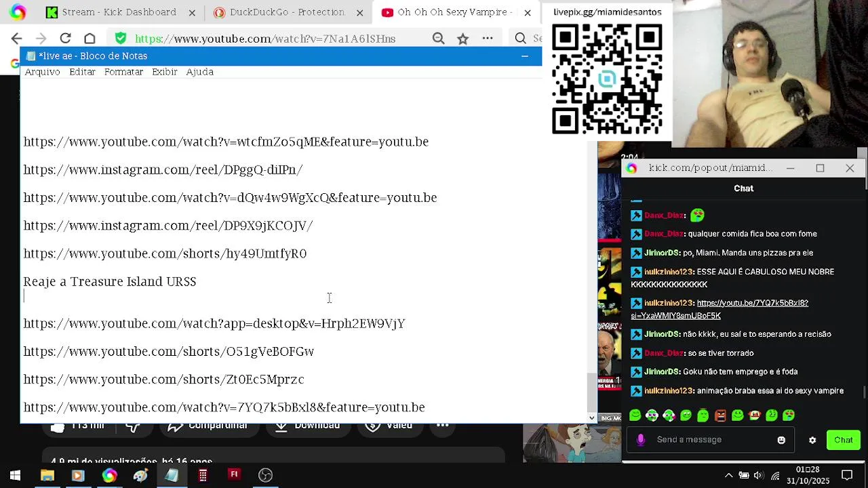
Task: Click the purple microphone icon in chat
Action: [640, 440]
